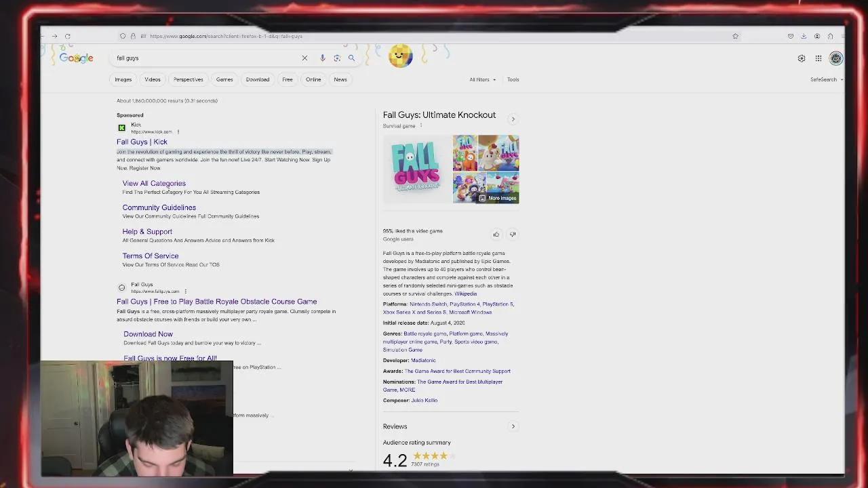The image size is (868, 488).
Task: Click the browser address bar URL
Action: pos(226,36)
